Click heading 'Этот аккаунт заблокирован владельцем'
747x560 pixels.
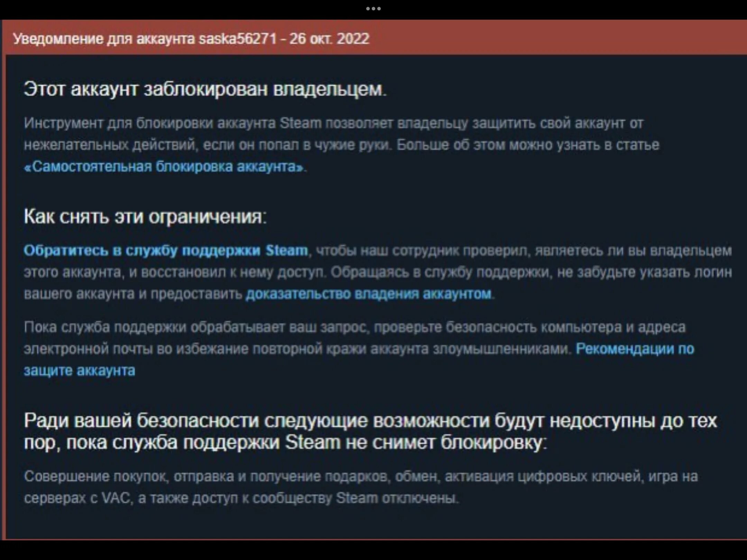[x=205, y=90]
